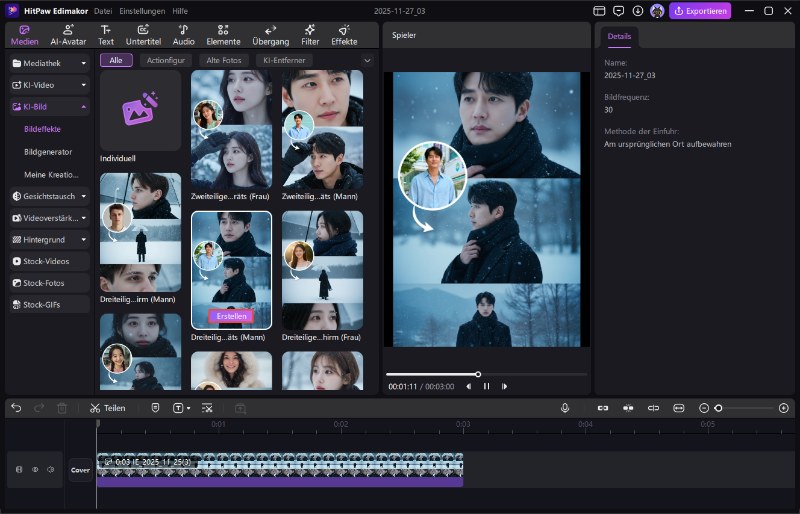Screen dimensions: 800x514
Task: Open the Einstellungen menu
Action: (x=143, y=11)
